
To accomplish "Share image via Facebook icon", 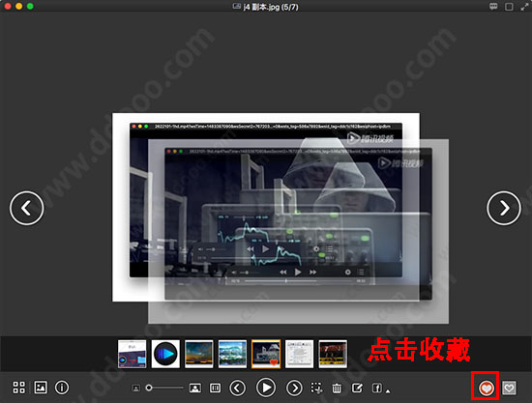I will click(x=377, y=388).
